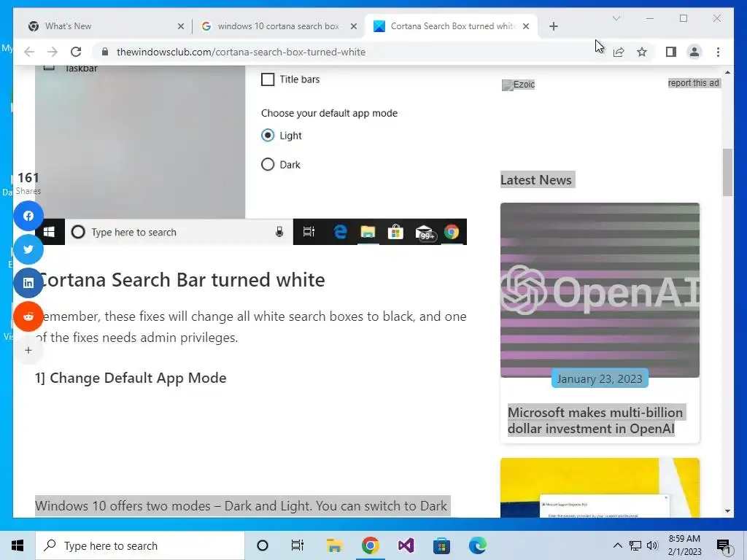Open the notifications action center
Image resolution: width=747 pixels, height=560 pixels.
724,546
